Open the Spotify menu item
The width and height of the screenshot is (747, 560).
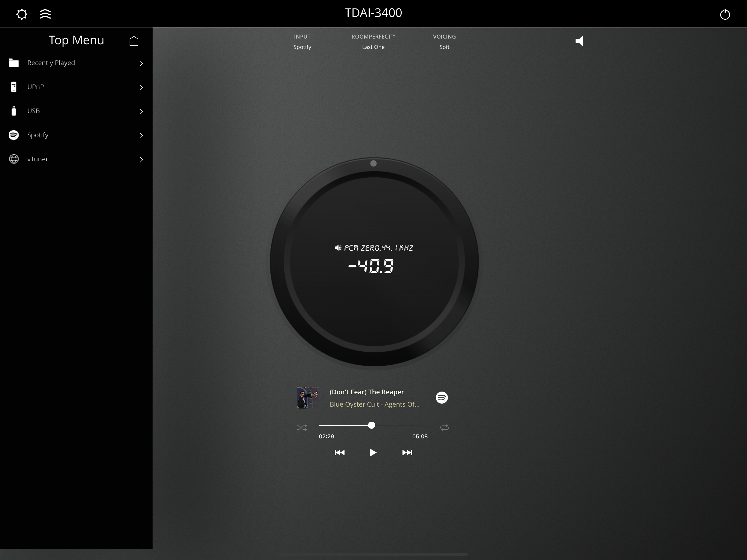tap(76, 135)
